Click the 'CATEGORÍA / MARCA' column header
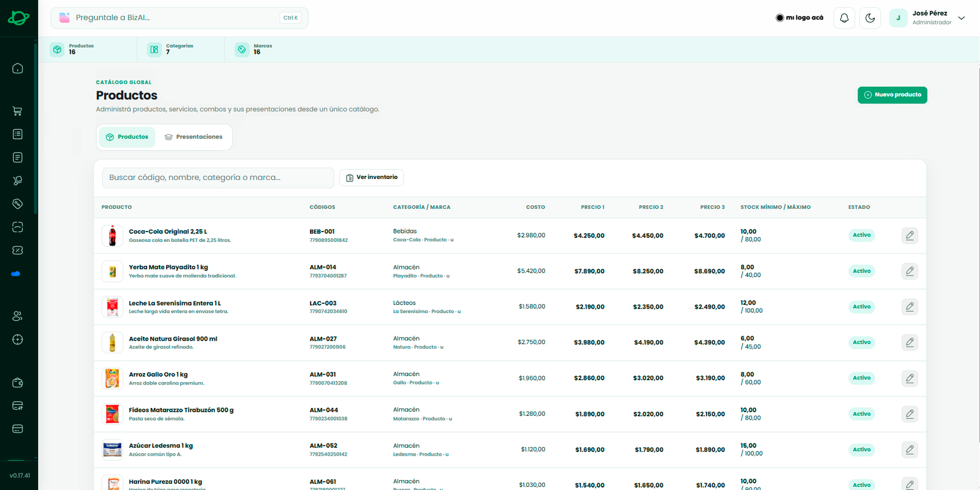Screen dimensions: 980x490 coord(421,207)
